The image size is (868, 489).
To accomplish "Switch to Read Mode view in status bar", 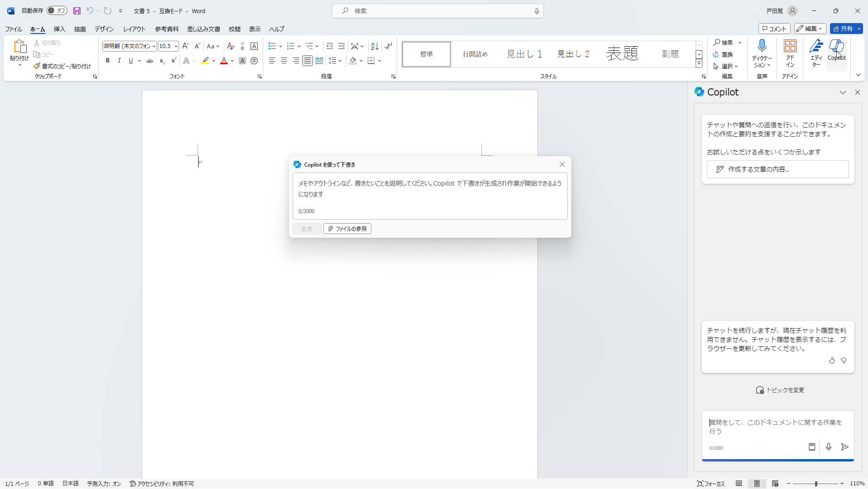I will (x=739, y=484).
